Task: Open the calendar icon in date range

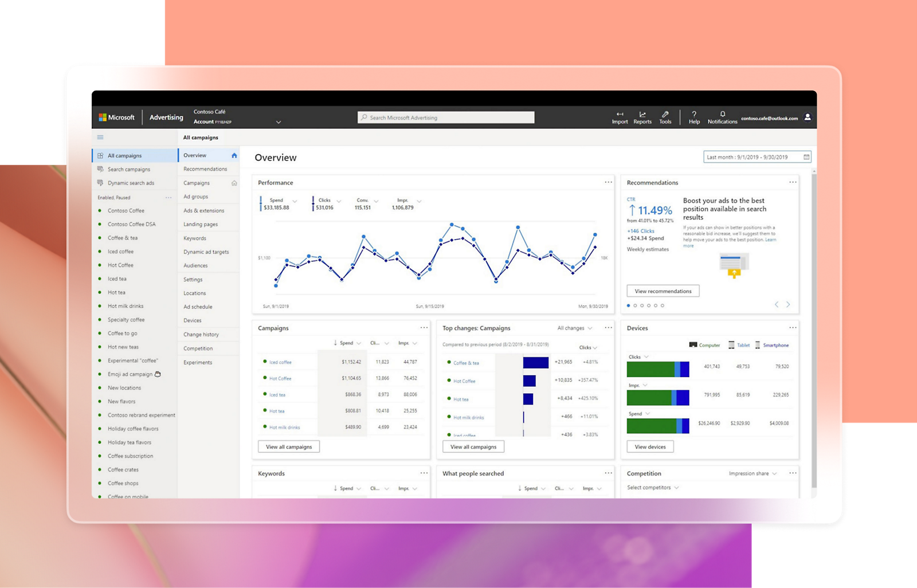Action: click(806, 157)
